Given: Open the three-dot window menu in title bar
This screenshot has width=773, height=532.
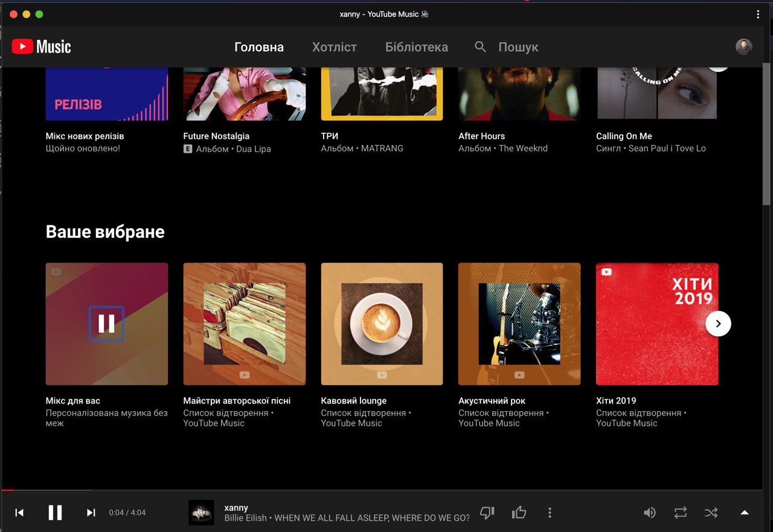Looking at the screenshot, I should (x=758, y=14).
